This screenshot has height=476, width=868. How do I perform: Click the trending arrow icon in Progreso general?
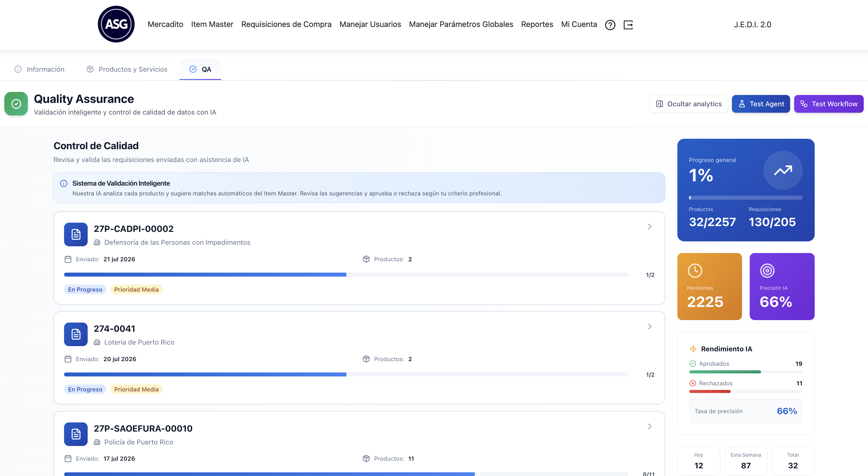pos(783,170)
